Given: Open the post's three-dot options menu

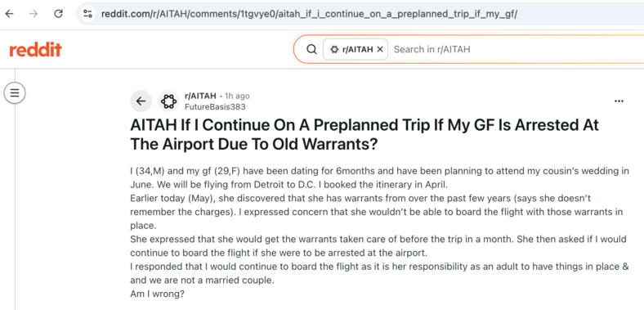Looking at the screenshot, I should [x=619, y=101].
